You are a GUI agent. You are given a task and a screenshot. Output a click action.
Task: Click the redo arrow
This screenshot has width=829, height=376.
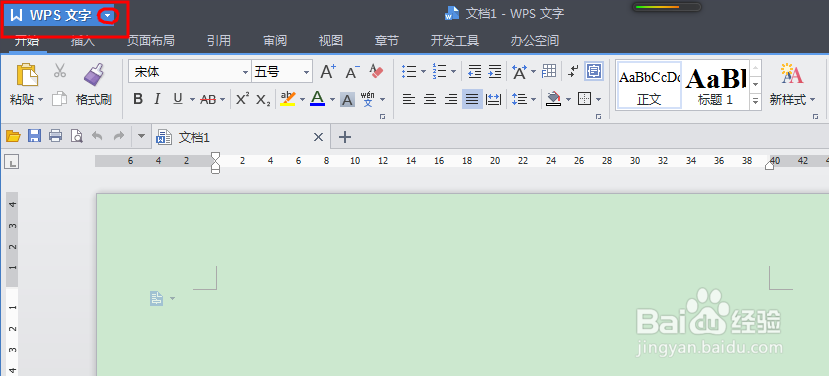coord(119,136)
